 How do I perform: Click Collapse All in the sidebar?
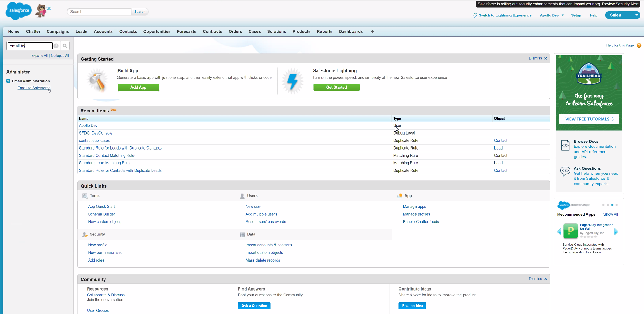point(60,56)
